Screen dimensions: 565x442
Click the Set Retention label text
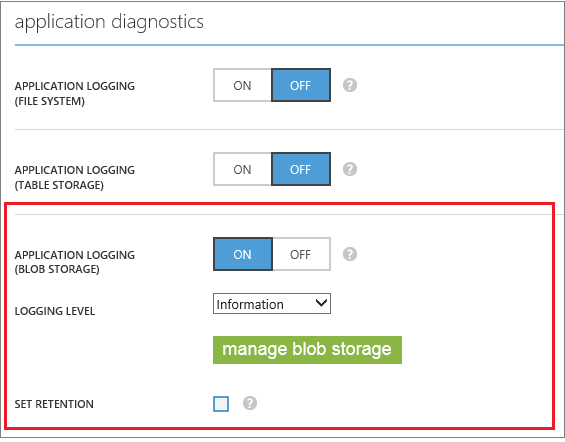[x=54, y=404]
